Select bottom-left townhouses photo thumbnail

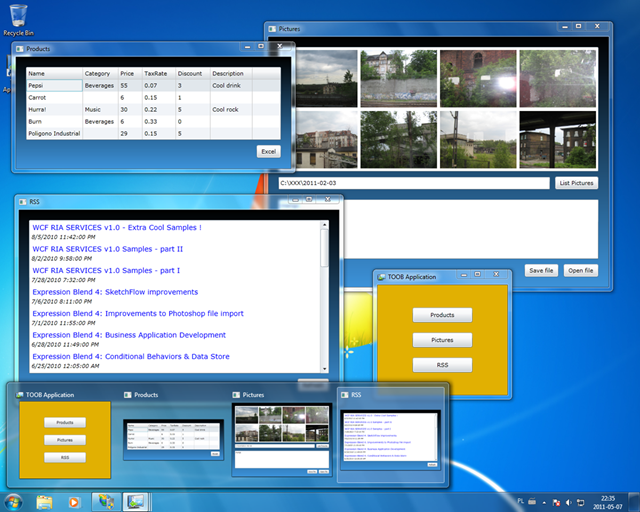click(327, 139)
